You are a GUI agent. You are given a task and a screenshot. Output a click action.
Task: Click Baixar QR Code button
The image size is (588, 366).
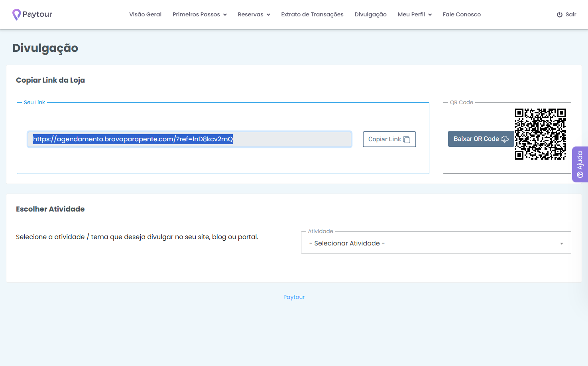point(481,139)
